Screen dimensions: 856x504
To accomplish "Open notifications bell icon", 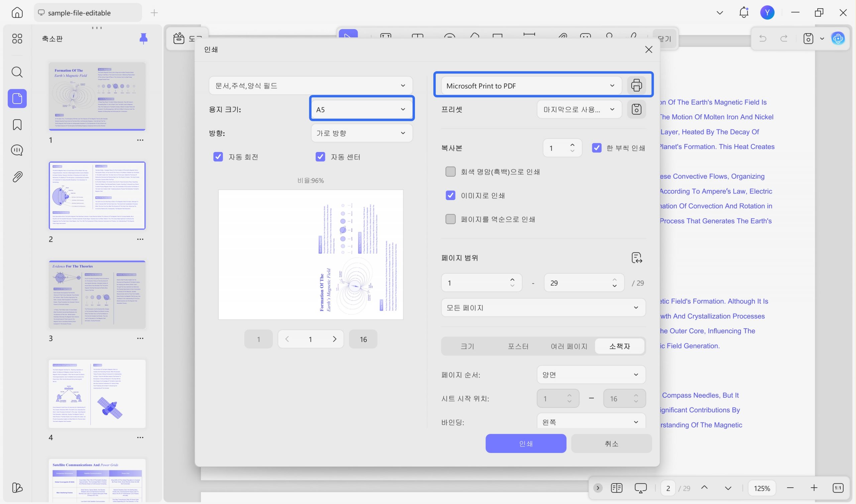I will 744,13.
